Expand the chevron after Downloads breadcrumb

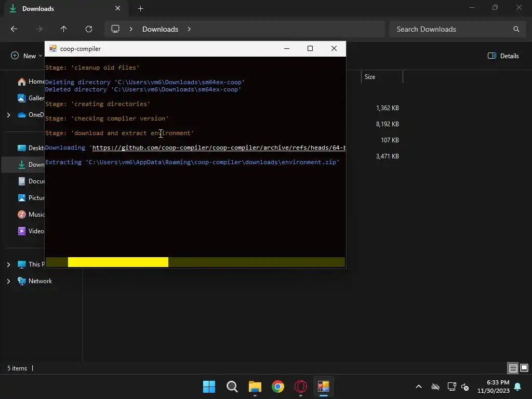tap(189, 29)
